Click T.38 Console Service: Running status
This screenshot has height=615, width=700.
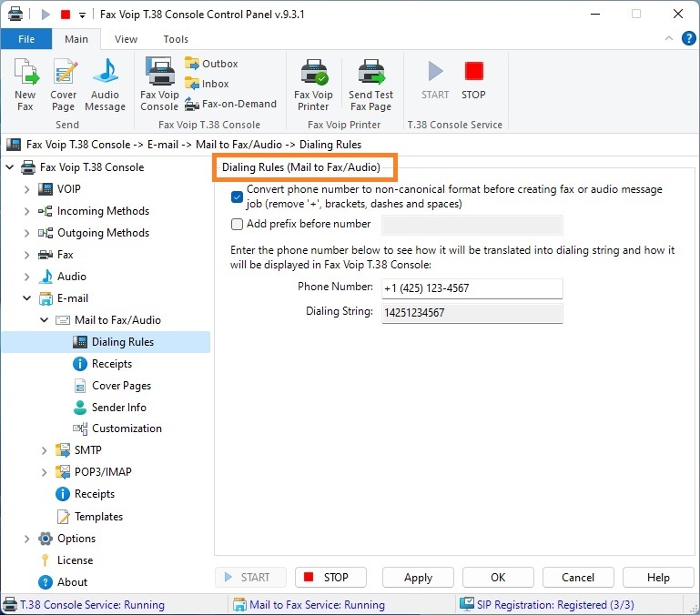(x=84, y=605)
